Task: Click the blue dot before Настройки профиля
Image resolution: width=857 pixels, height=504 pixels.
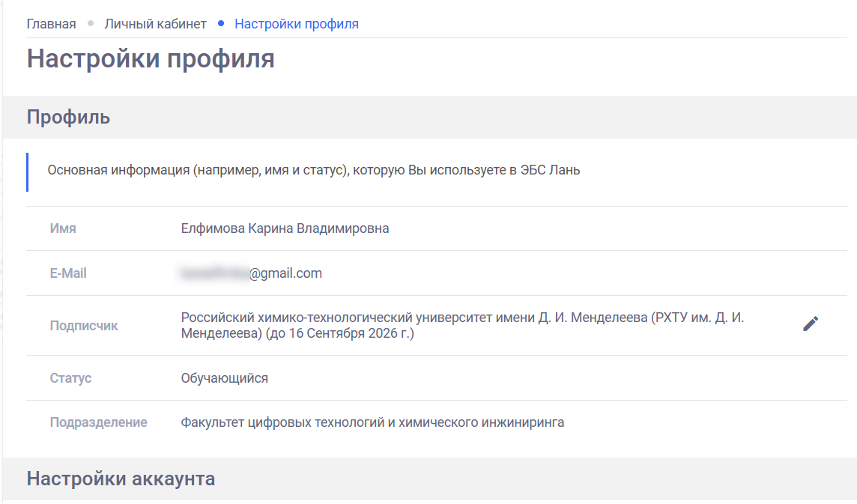Action: coord(221,23)
